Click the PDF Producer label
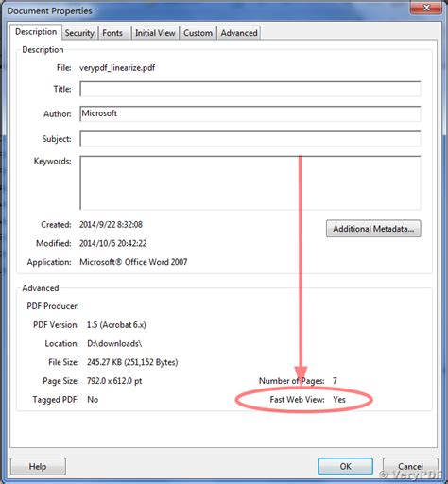The width and height of the screenshot is (448, 484). coord(53,306)
